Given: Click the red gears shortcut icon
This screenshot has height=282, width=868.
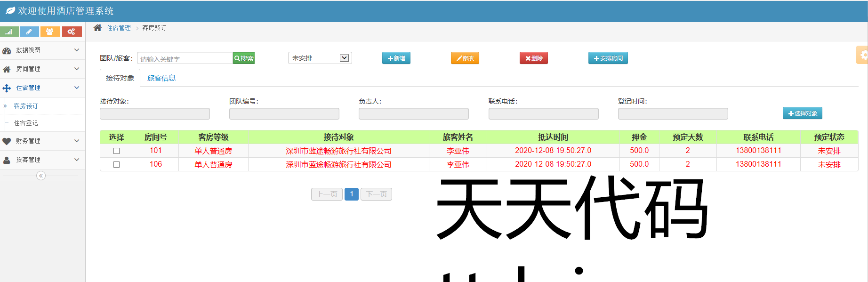Looking at the screenshot, I should (x=72, y=32).
